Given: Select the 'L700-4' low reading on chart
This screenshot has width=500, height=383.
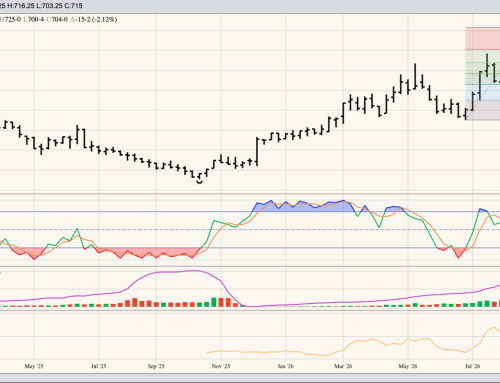Looking at the screenshot, I should click(x=34, y=19).
